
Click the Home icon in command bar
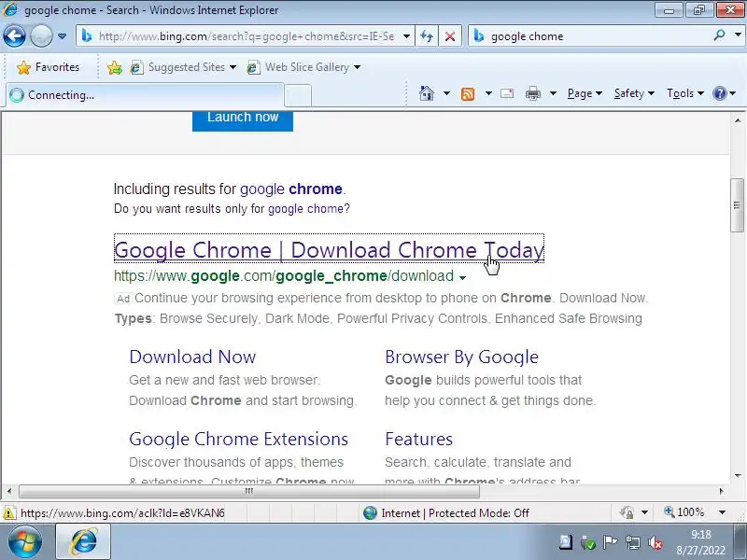(427, 93)
